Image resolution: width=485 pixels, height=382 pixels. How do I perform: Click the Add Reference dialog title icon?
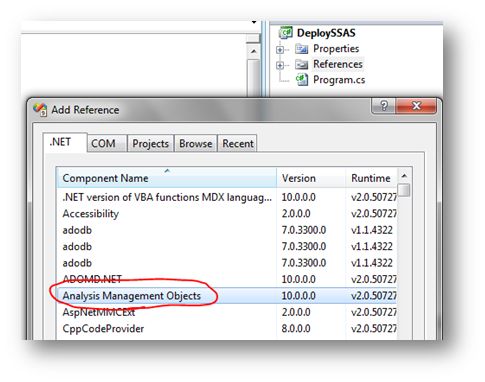click(x=40, y=109)
